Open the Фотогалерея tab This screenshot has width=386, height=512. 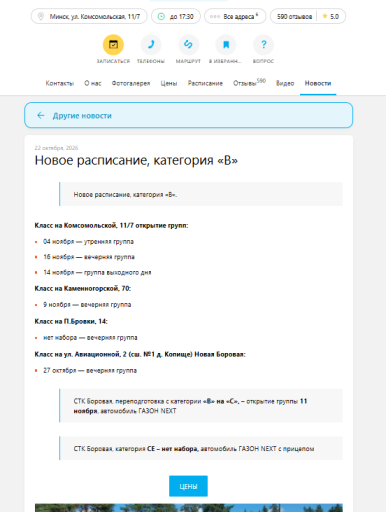pyautogui.click(x=131, y=83)
